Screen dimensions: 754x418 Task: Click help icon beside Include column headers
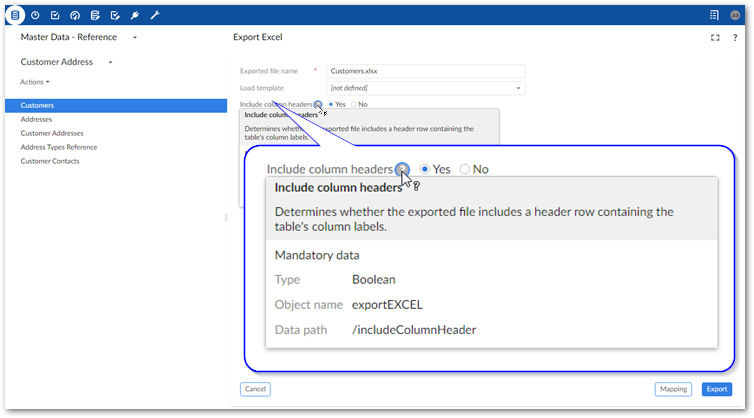[x=318, y=104]
